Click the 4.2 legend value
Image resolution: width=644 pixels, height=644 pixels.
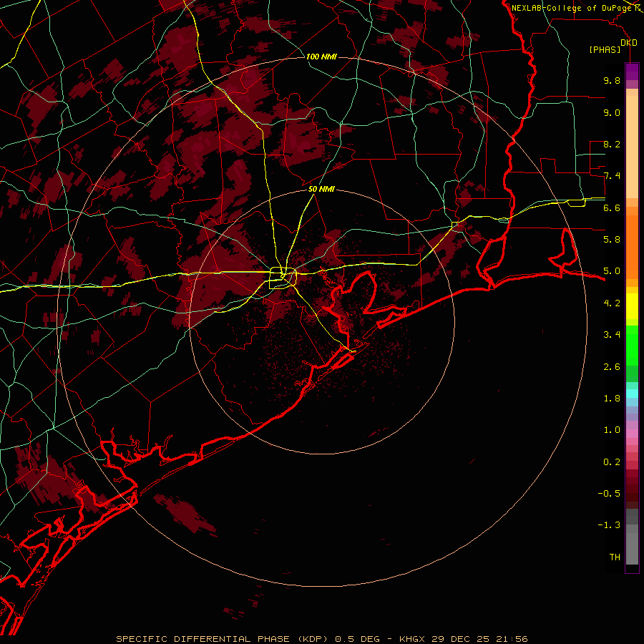(612, 303)
